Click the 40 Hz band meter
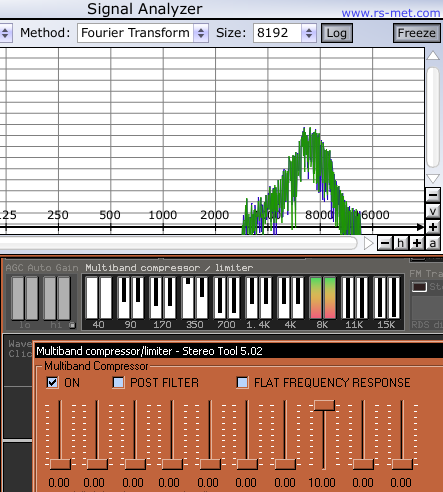443x492 pixels. (x=99, y=298)
